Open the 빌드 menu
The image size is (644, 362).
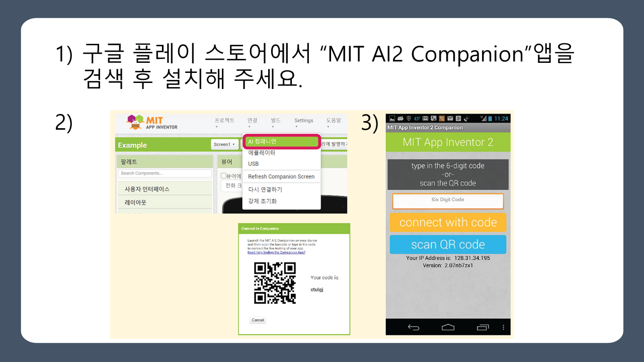click(275, 120)
